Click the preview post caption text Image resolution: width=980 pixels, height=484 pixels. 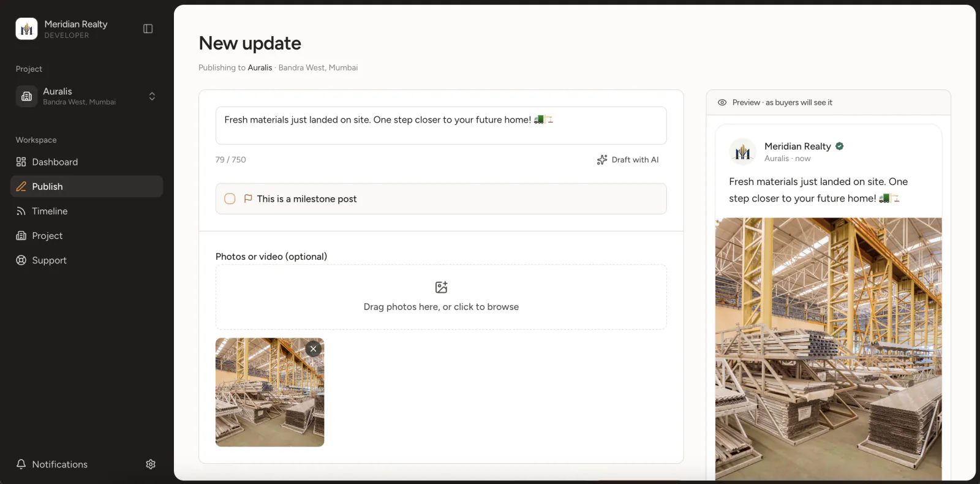click(818, 190)
